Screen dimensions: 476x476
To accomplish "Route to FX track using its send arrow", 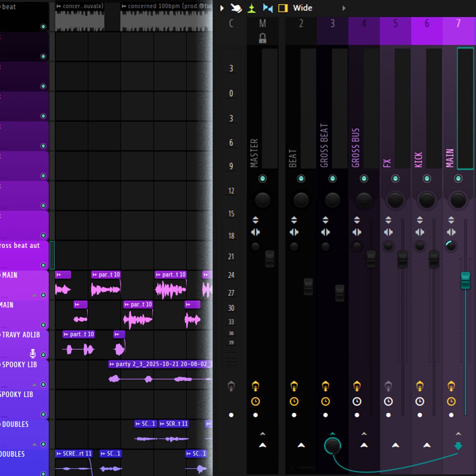I will pos(395,445).
